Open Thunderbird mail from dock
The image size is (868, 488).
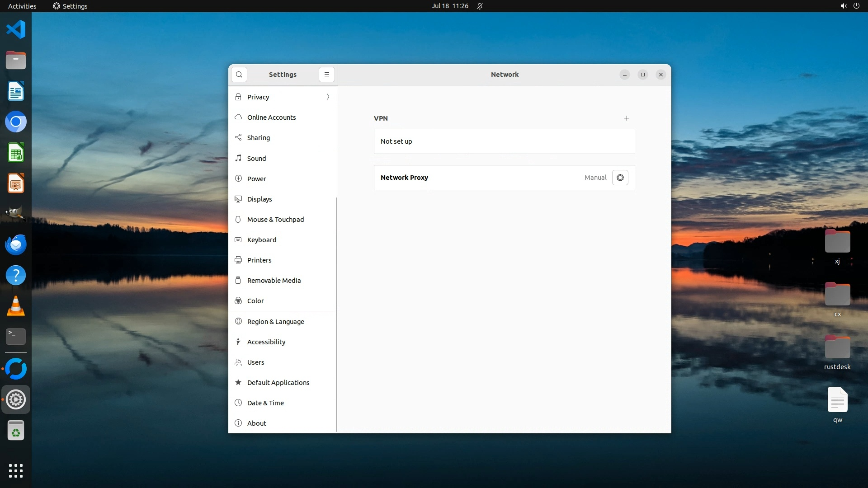(16, 244)
